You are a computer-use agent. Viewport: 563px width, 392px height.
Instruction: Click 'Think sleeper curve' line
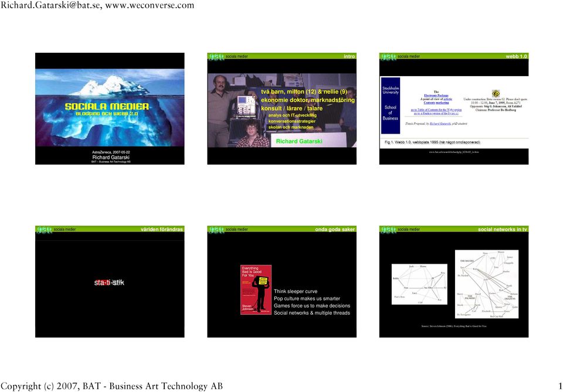click(296, 291)
